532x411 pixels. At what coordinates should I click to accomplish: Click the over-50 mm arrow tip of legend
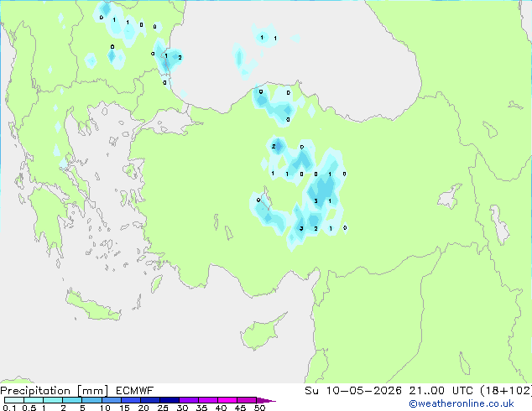click(266, 400)
